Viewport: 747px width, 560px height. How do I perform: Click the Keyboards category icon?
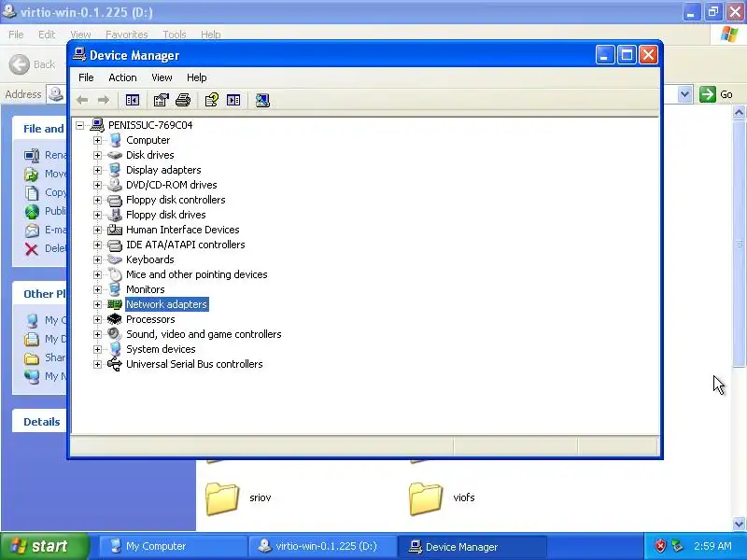115,259
